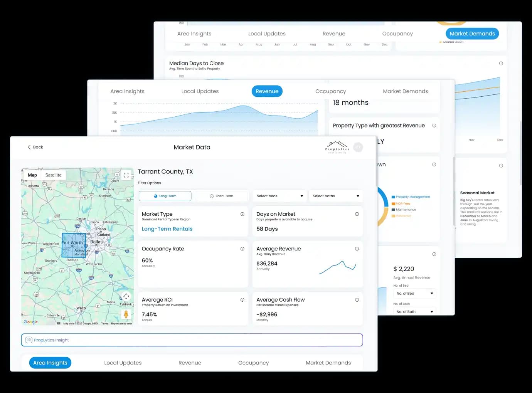Click the Back button
The width and height of the screenshot is (532, 393).
point(35,147)
